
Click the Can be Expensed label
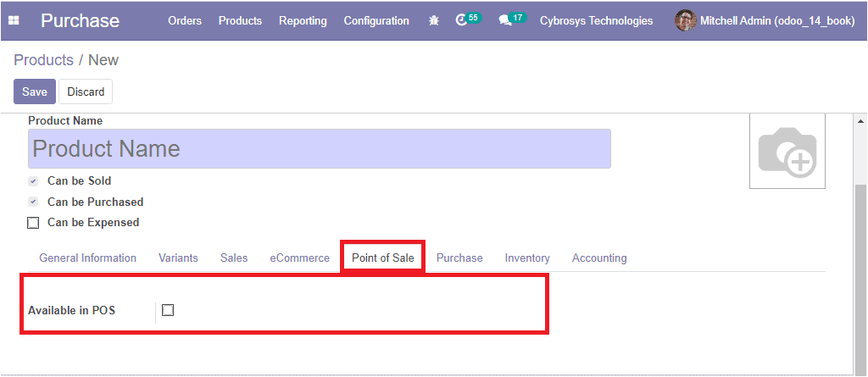(93, 223)
